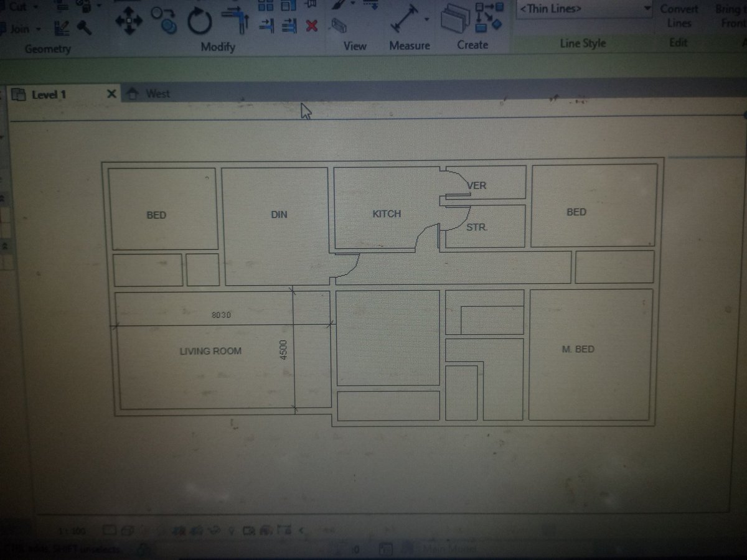Click the KITCH room label
Viewport: 747px width, 560px height.
tap(387, 213)
